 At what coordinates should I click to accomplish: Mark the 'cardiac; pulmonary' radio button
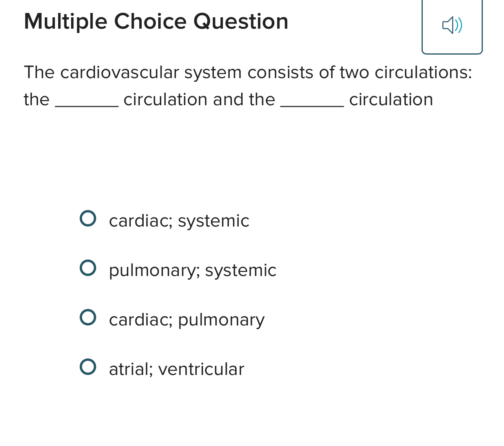pyautogui.click(x=88, y=317)
